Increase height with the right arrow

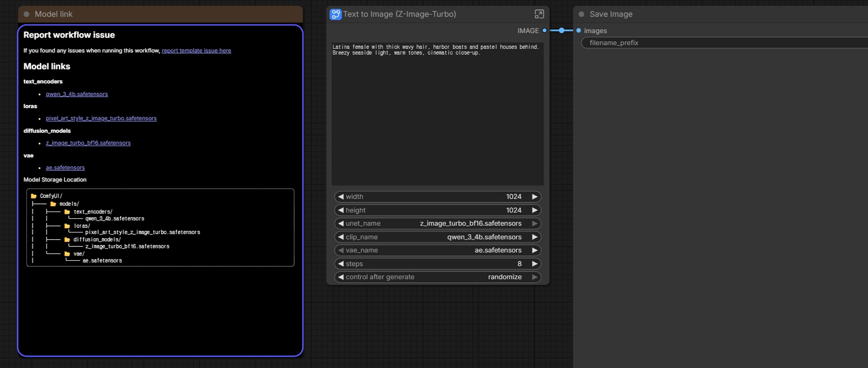[535, 210]
